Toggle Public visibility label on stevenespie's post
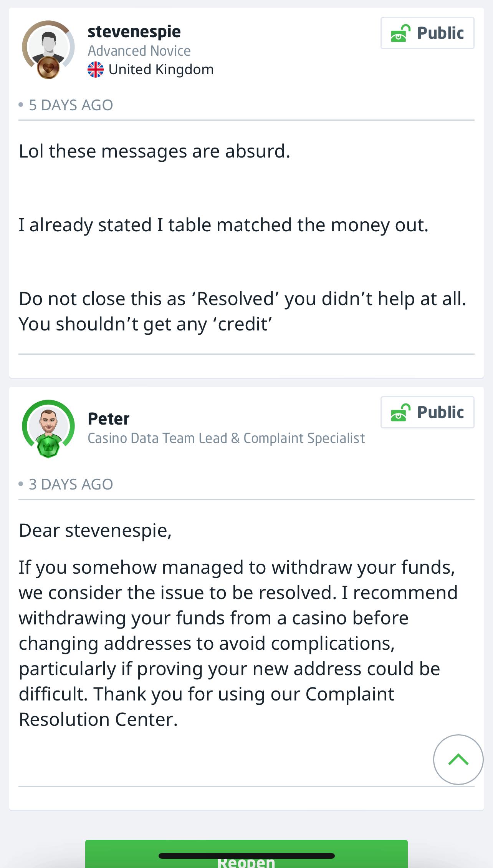 click(x=440, y=33)
